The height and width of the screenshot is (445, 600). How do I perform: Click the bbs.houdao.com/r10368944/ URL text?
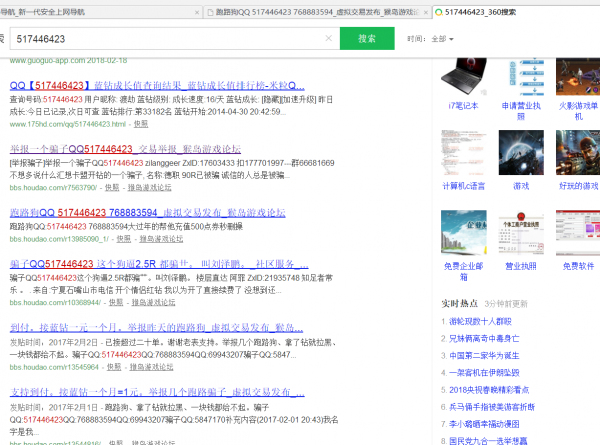(x=55, y=302)
